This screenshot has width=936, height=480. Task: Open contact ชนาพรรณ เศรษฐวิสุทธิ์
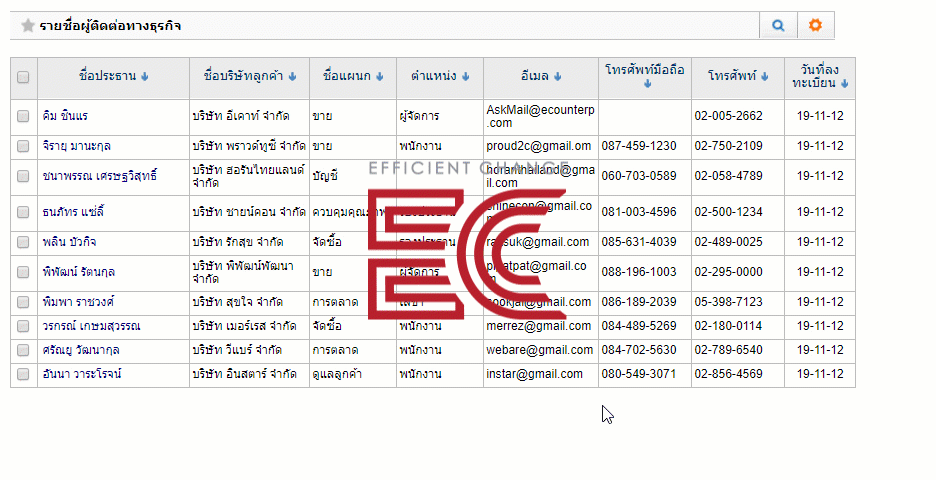[x=100, y=176]
